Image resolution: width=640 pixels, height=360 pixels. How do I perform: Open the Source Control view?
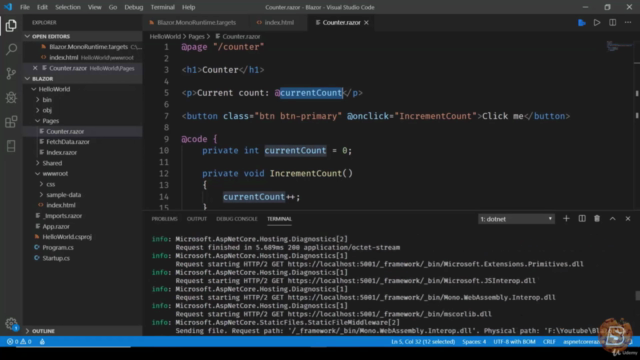pos(11,73)
